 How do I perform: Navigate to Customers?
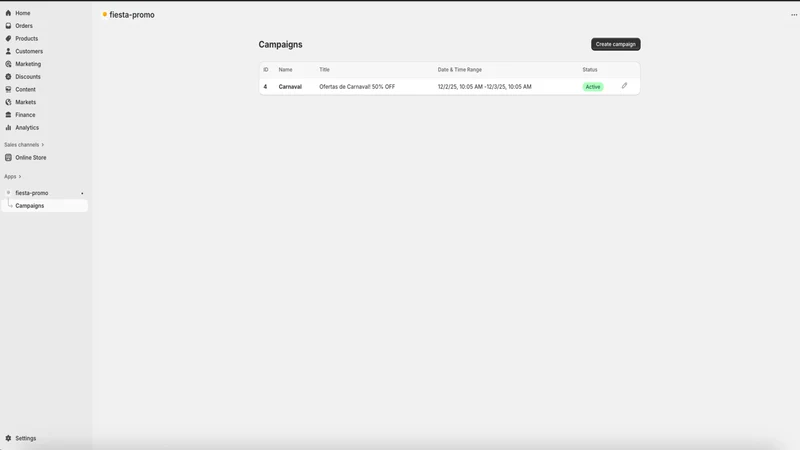(x=29, y=52)
